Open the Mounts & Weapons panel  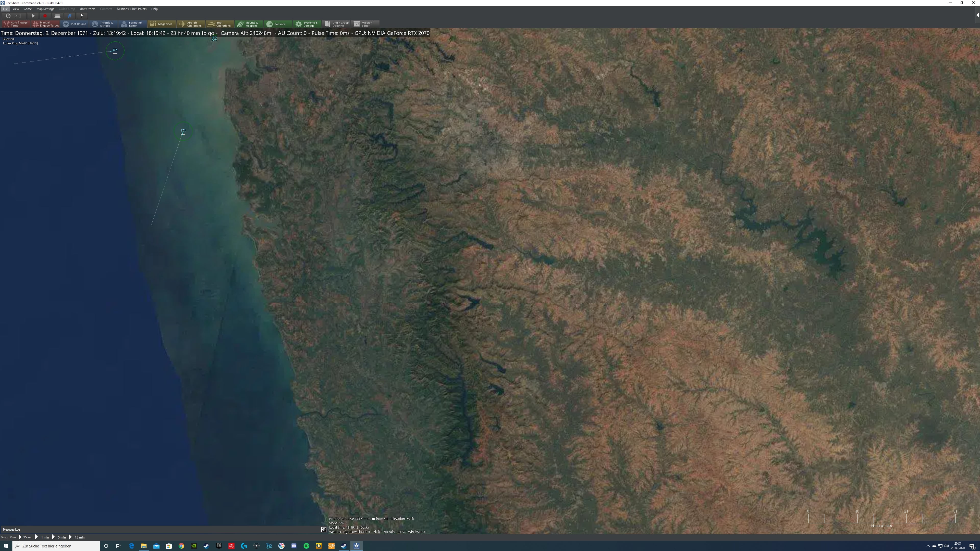(249, 24)
